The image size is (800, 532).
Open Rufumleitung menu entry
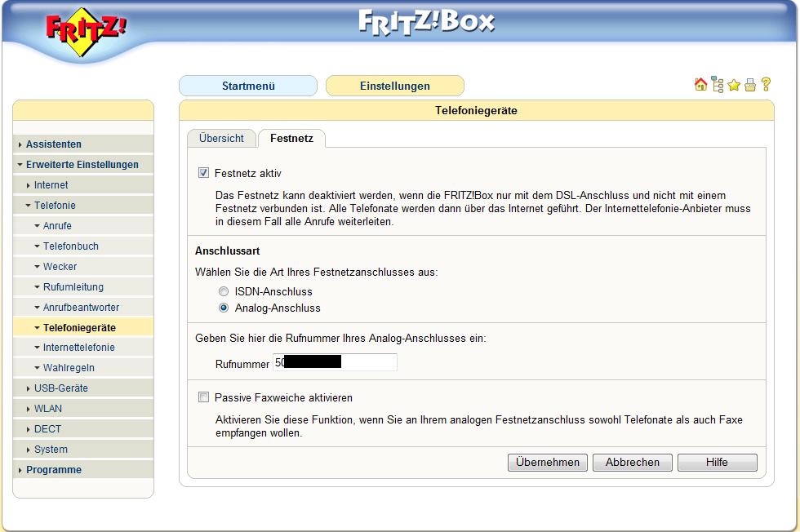[83, 286]
